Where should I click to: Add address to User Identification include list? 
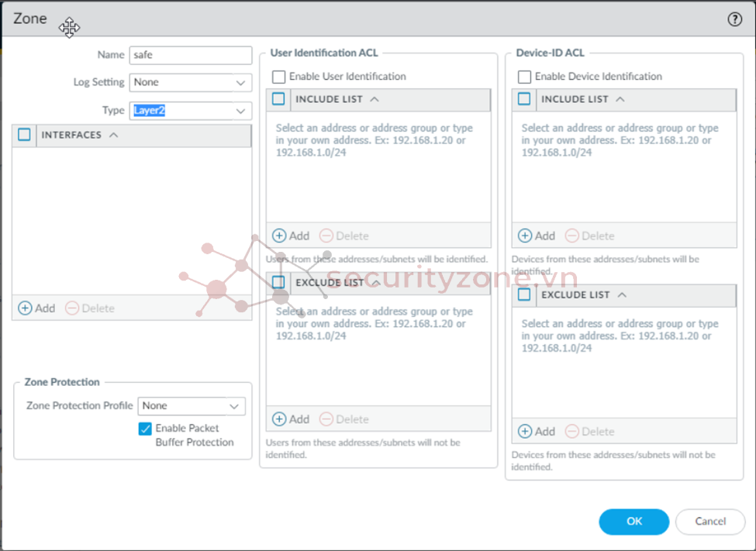click(291, 236)
